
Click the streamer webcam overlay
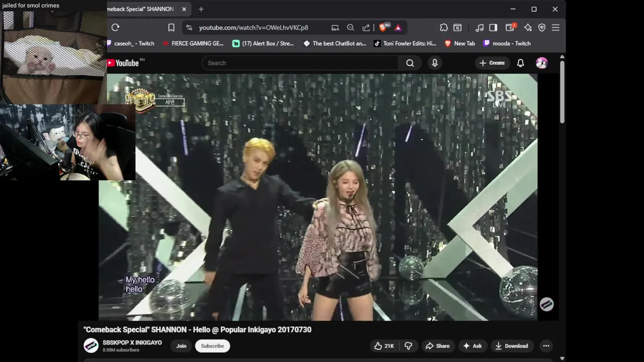tap(67, 142)
